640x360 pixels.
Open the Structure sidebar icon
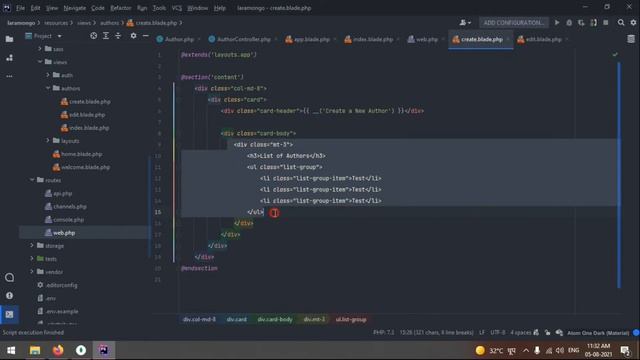9,58
